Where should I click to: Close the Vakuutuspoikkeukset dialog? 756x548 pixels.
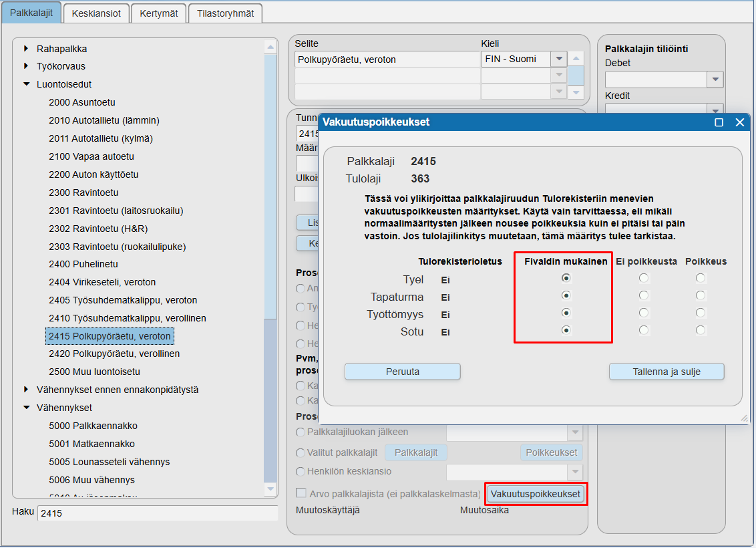739,122
